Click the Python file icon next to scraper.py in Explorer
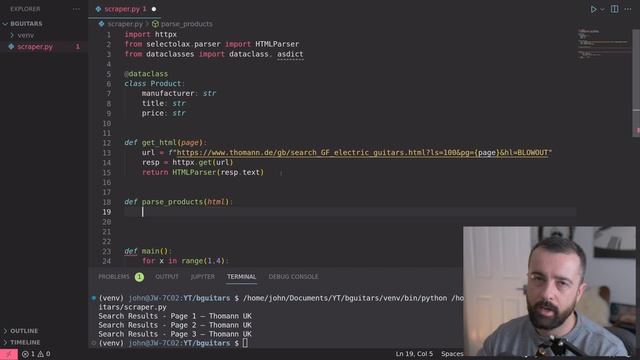 point(11,47)
